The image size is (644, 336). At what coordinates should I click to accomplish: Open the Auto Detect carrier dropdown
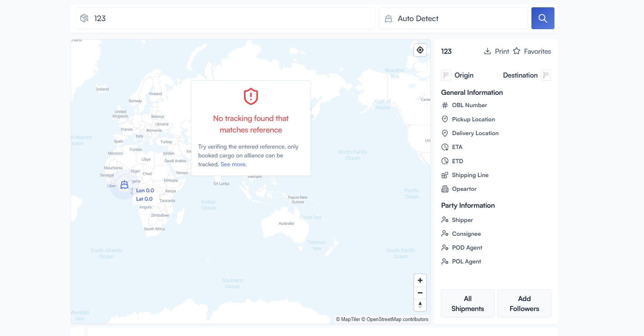click(453, 18)
